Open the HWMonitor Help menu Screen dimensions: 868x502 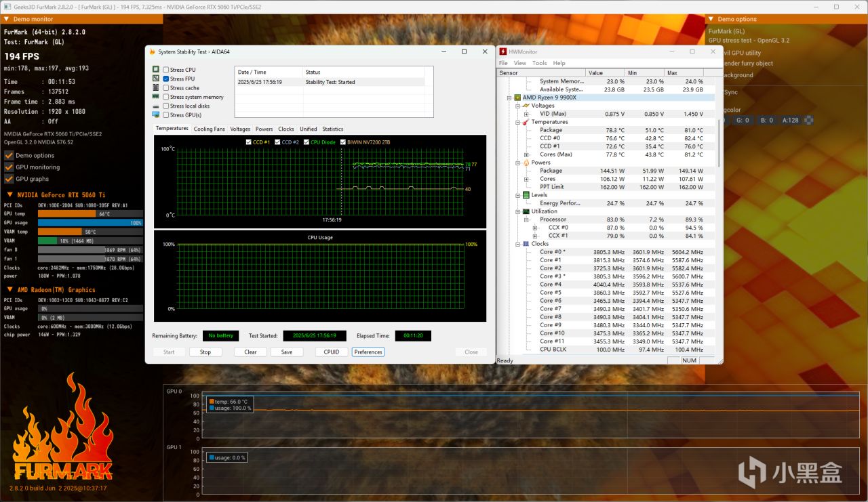[559, 63]
